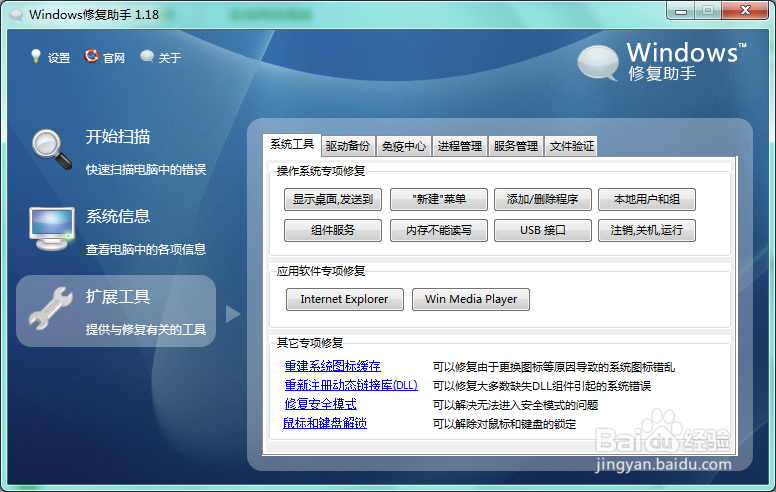776x492 pixels.
Task: Open 官网 official website
Action: 114,58
